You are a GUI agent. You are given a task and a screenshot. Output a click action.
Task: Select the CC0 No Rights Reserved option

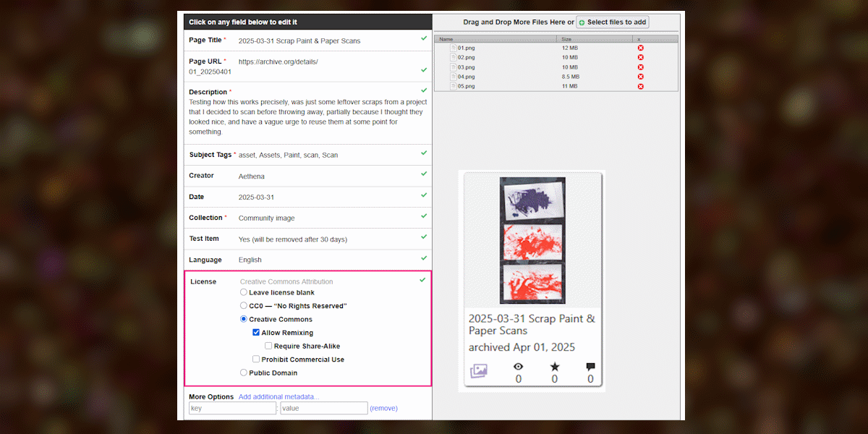(x=244, y=305)
